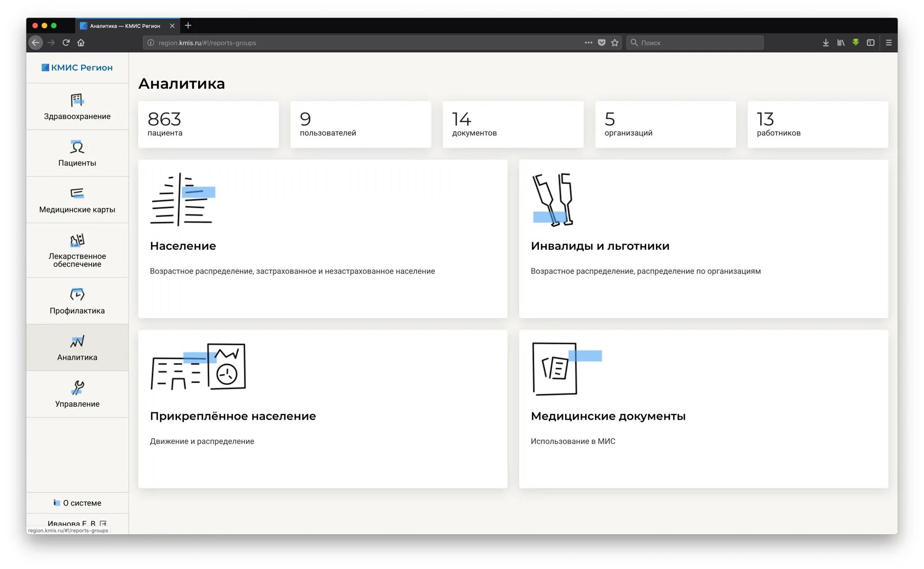Click the Аналитика page heading

tap(182, 84)
